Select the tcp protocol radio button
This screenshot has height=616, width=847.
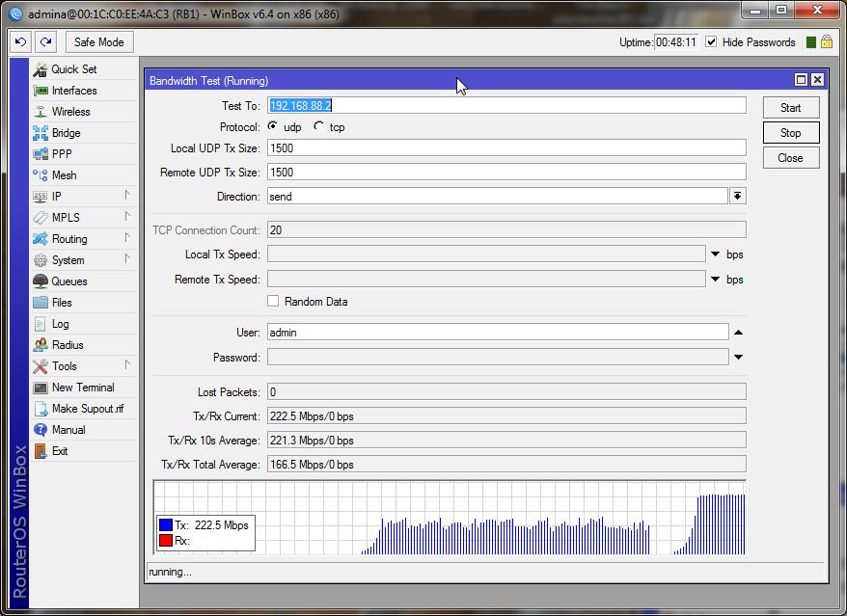[318, 125]
